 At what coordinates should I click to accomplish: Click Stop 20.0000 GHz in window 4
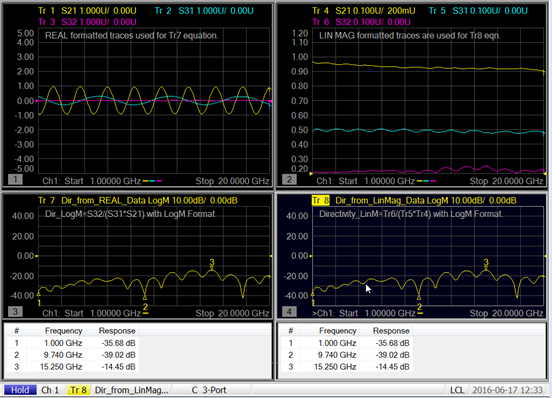pyautogui.click(x=506, y=313)
